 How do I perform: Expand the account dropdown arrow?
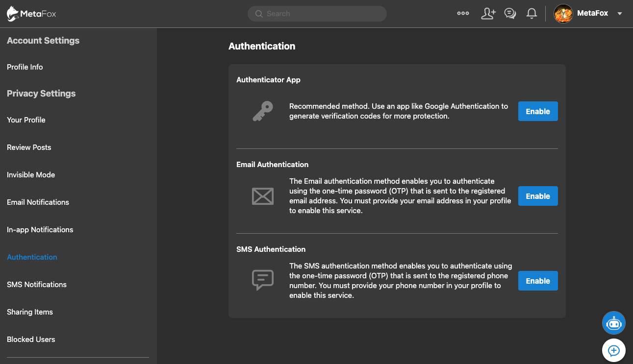[620, 14]
